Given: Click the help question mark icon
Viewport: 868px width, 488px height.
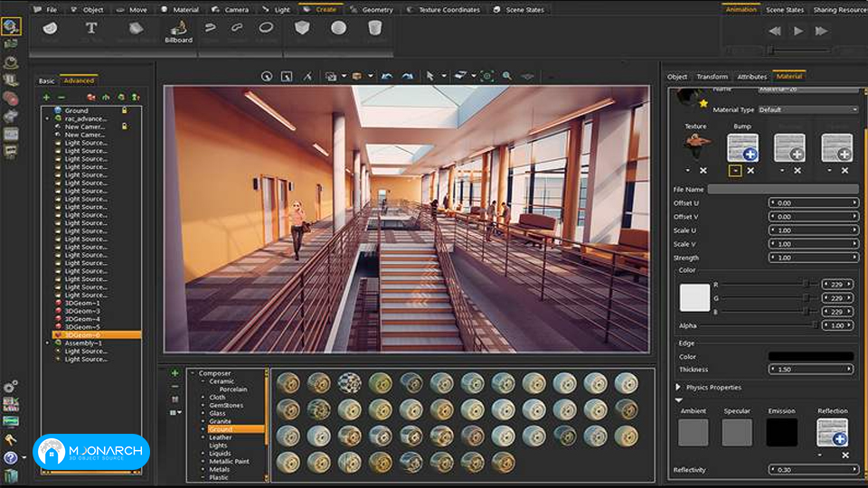Looking at the screenshot, I should point(11,457).
